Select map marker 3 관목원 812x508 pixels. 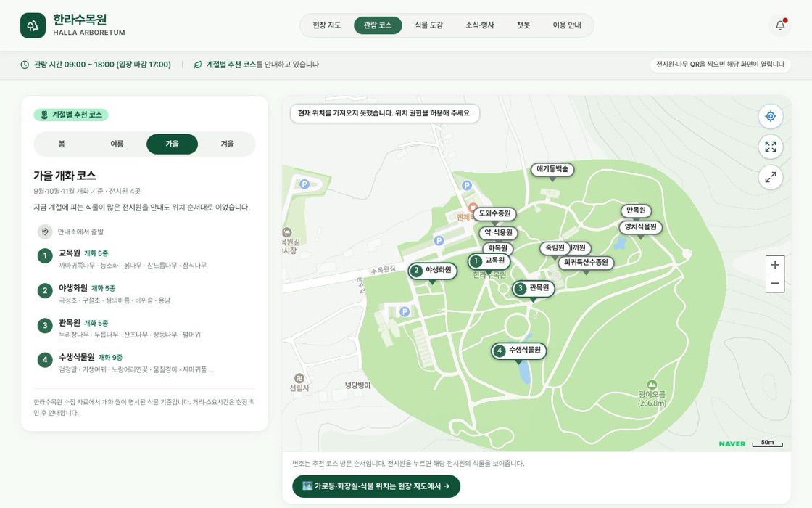[x=533, y=288]
